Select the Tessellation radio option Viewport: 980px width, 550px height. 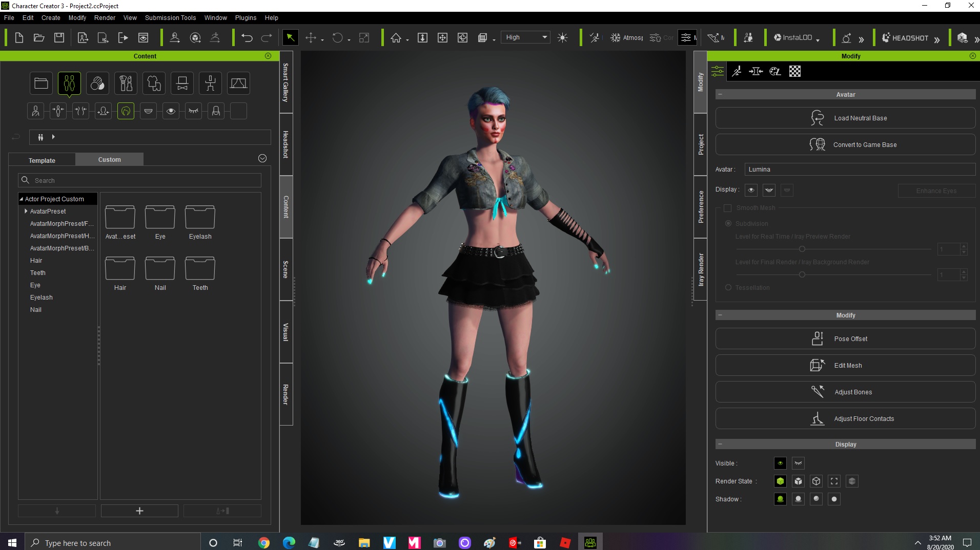coord(728,287)
